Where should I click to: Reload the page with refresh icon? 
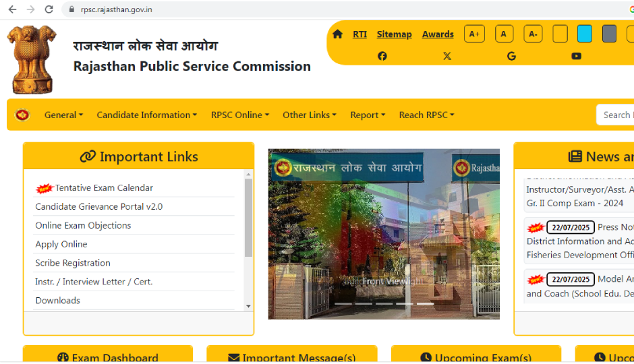49,9
